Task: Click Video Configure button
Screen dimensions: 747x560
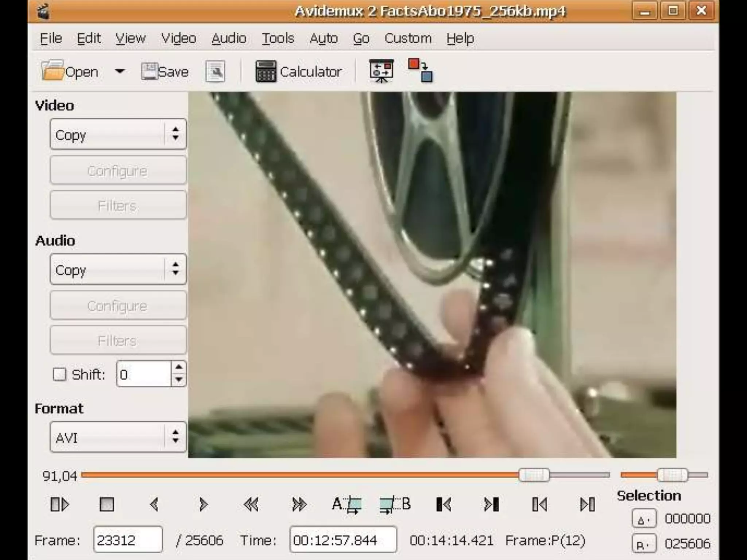Action: click(118, 170)
